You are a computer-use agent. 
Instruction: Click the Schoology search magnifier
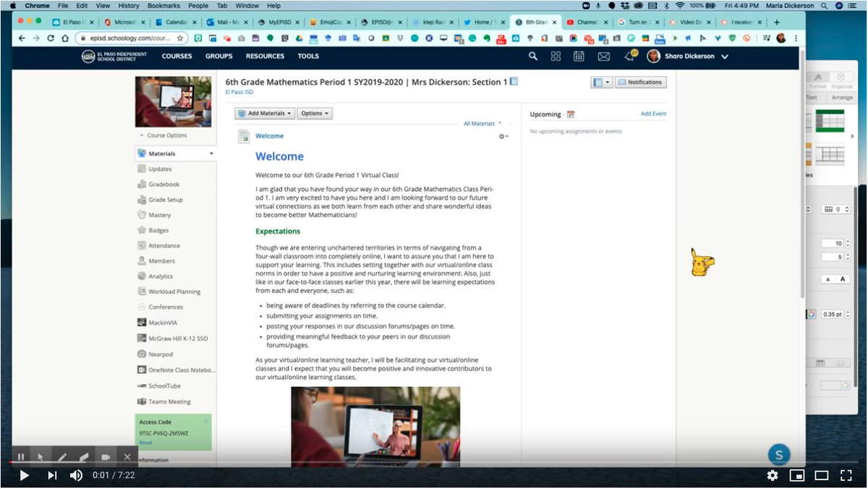(533, 56)
